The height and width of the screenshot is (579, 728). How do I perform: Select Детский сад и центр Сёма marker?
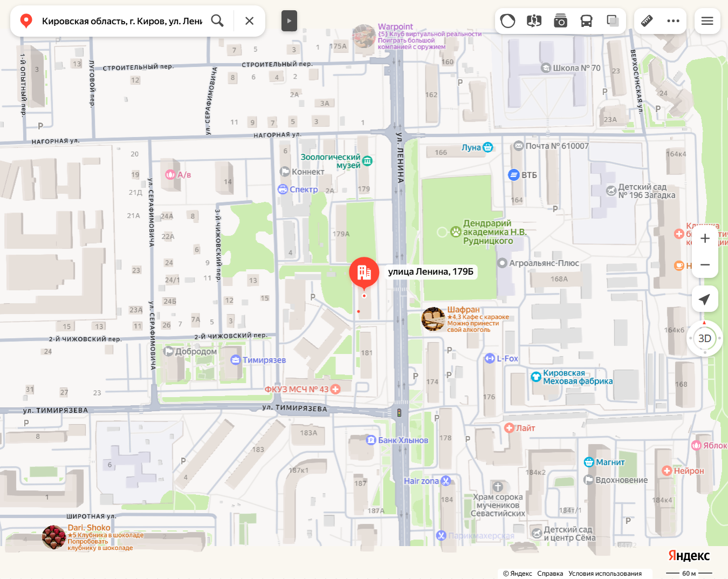537,533
